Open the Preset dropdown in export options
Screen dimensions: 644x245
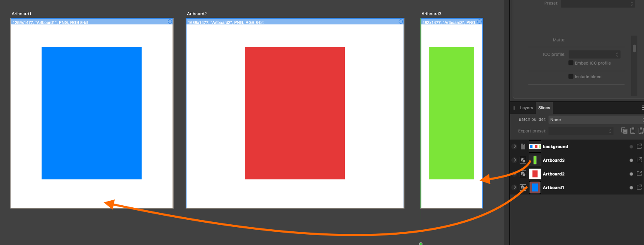(x=598, y=3)
